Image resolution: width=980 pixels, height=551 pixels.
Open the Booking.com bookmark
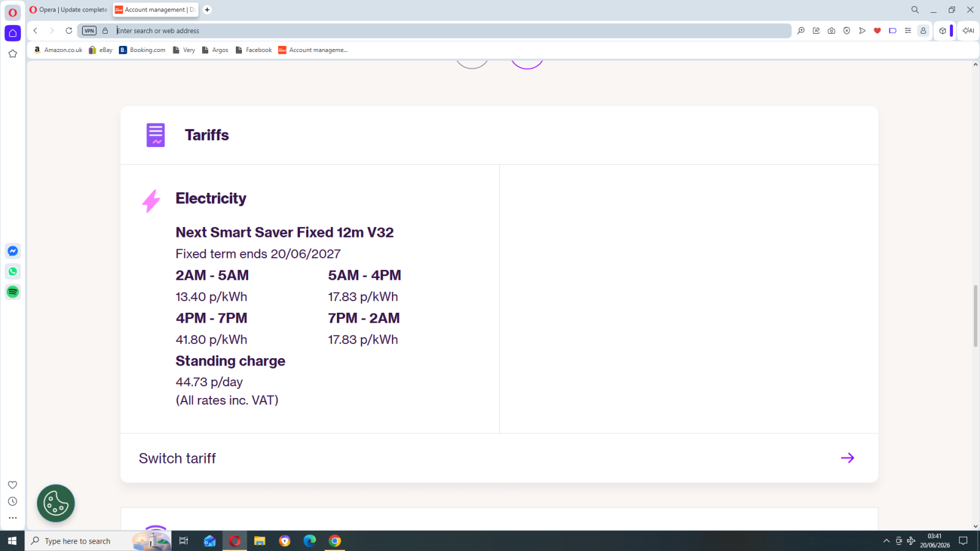click(x=142, y=50)
